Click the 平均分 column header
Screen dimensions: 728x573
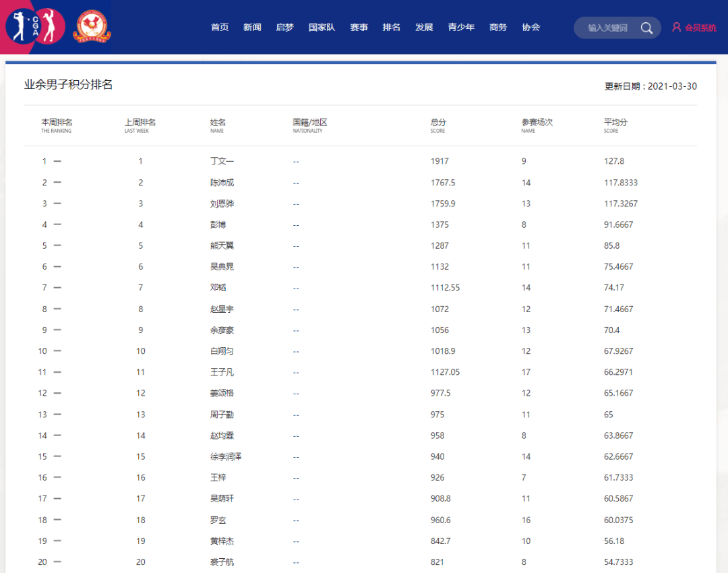pos(615,125)
